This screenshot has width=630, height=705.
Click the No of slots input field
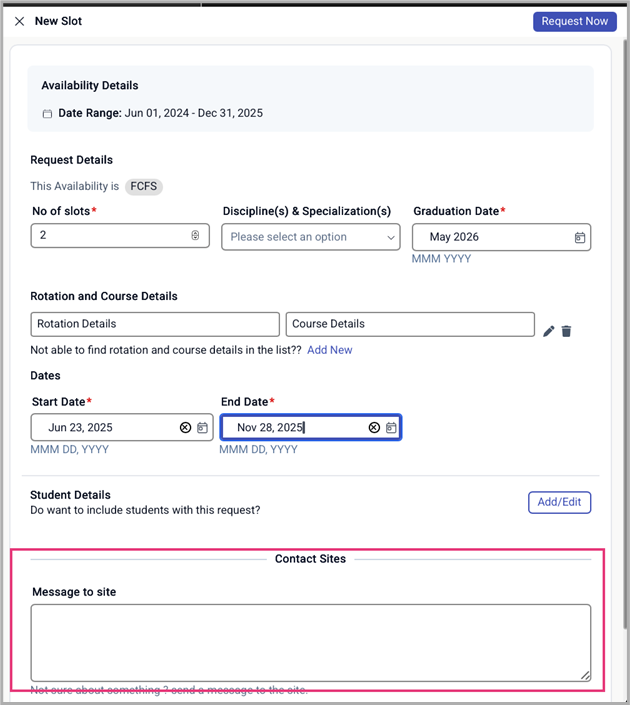tap(110, 236)
